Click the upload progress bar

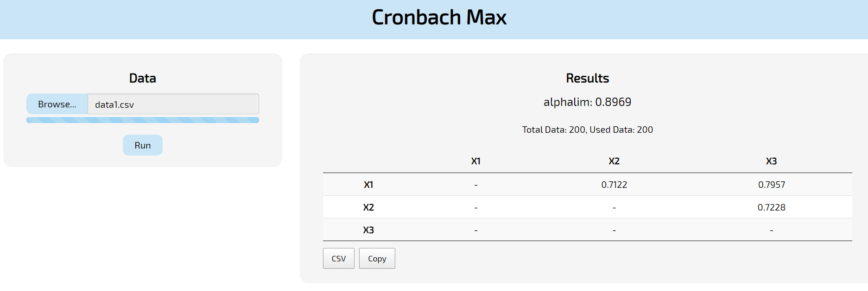coord(142,119)
